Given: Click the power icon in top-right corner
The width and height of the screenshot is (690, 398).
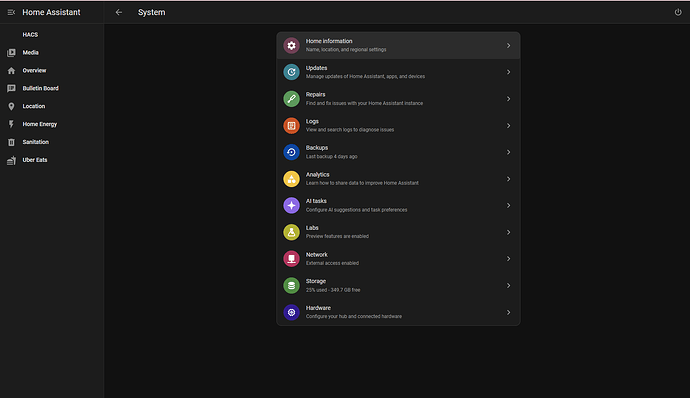Looking at the screenshot, I should [x=678, y=12].
